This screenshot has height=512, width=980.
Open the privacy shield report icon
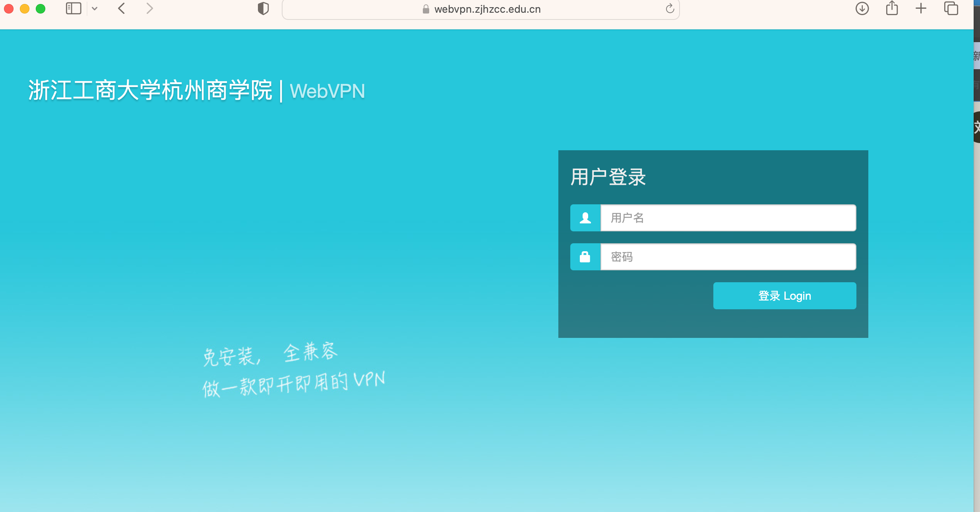263,8
